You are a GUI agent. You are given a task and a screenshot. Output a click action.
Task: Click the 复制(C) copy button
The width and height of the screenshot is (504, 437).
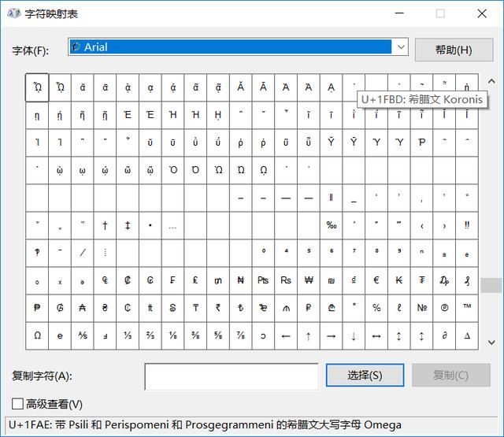[451, 375]
